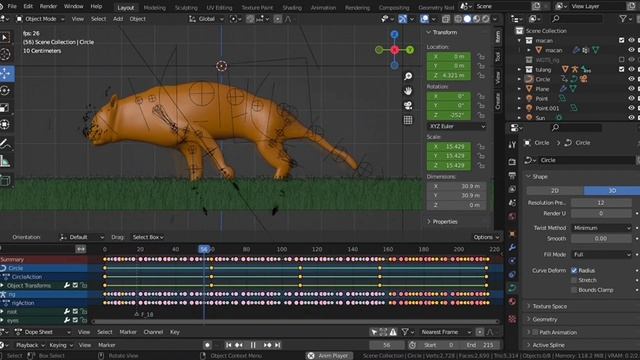
Task: Open the Dope Sheet Key menu
Action: (x=175, y=332)
